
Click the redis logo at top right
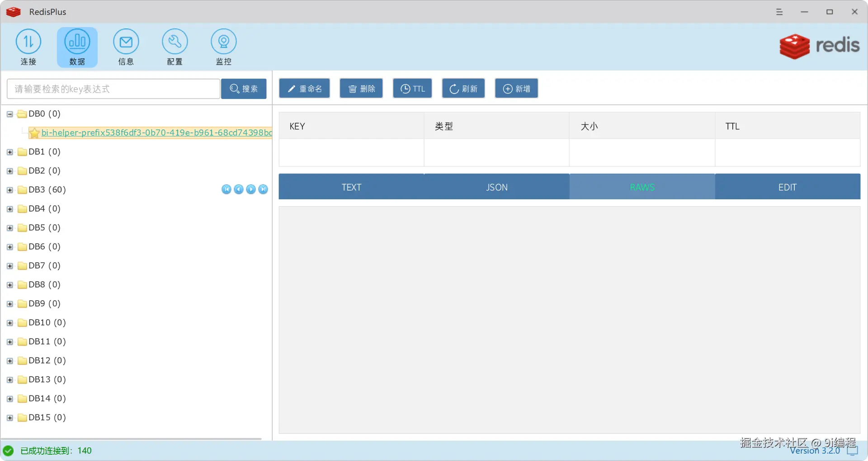click(819, 46)
